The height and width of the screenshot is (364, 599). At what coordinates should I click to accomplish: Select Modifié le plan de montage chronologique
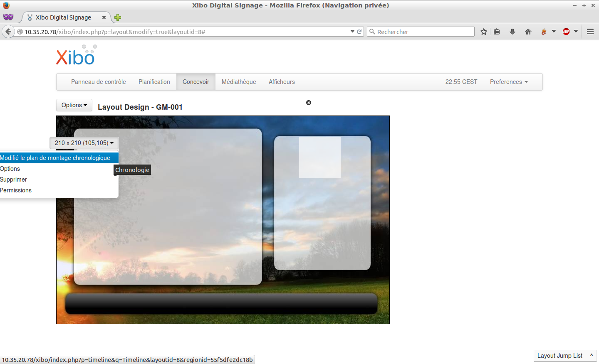tap(55, 158)
